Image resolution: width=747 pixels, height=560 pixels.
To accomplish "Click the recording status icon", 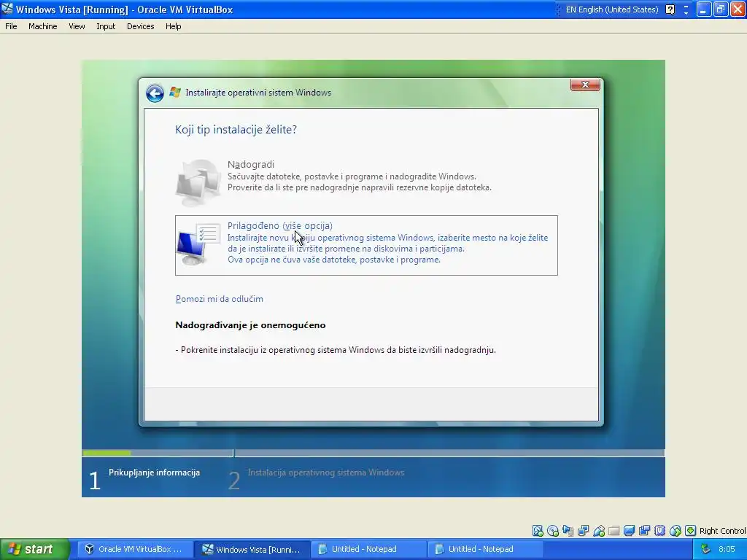I will (x=645, y=531).
